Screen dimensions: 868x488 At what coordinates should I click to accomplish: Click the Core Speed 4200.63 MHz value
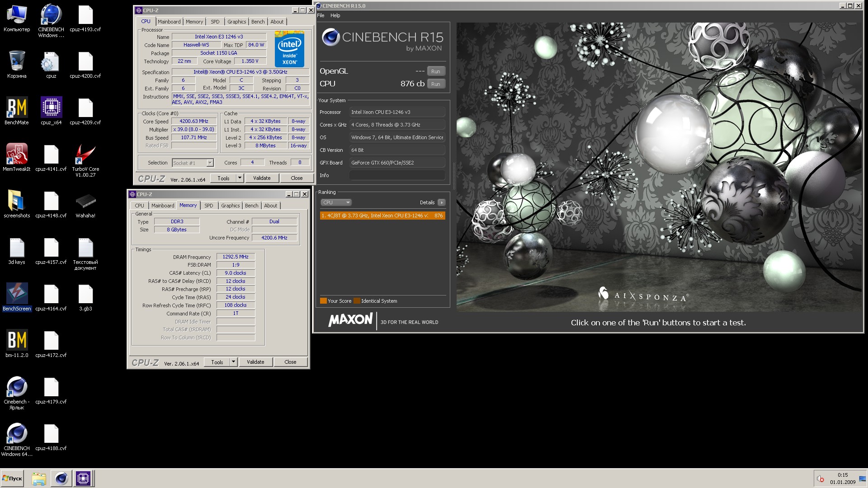(x=194, y=121)
